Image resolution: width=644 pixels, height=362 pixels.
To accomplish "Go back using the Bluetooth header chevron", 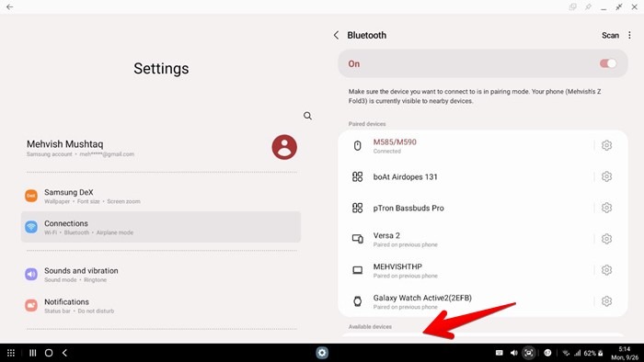I will pyautogui.click(x=336, y=35).
